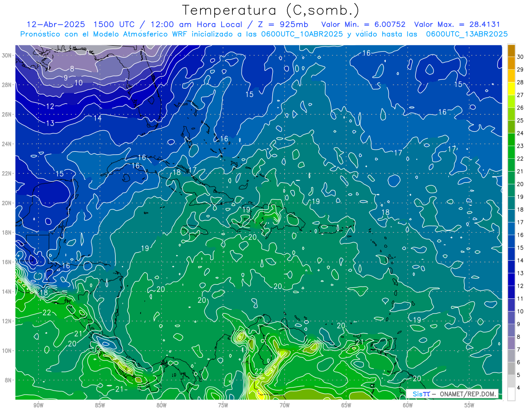532x411 pixels.
Task: Click the 26N latitude axis label
Action: [7, 114]
